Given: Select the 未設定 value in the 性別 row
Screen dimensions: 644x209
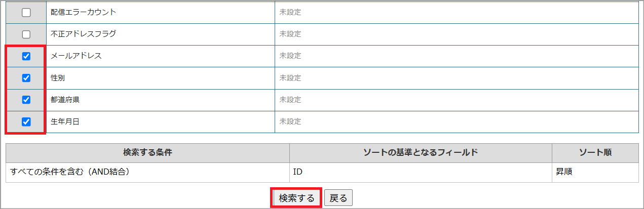Looking at the screenshot, I should click(290, 78).
